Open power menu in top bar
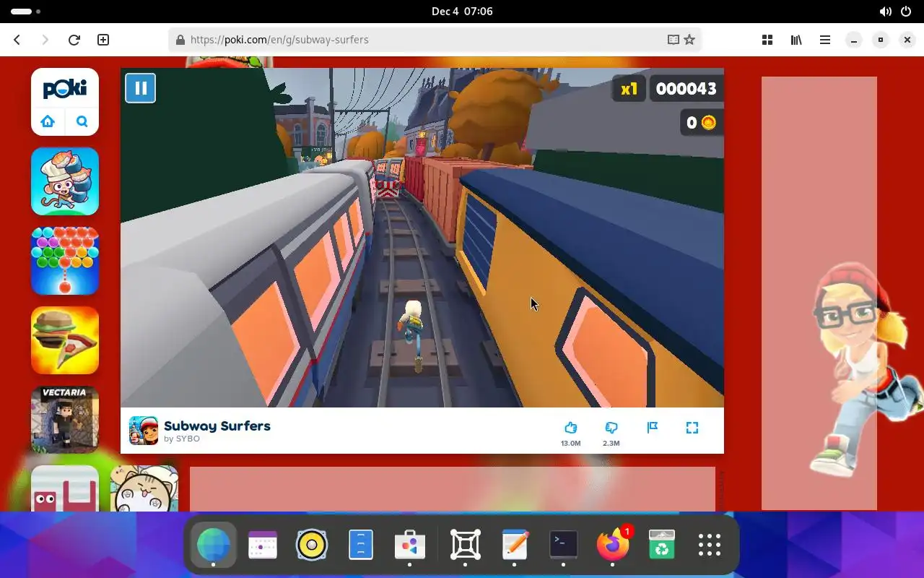This screenshot has width=924, height=578. tap(906, 12)
